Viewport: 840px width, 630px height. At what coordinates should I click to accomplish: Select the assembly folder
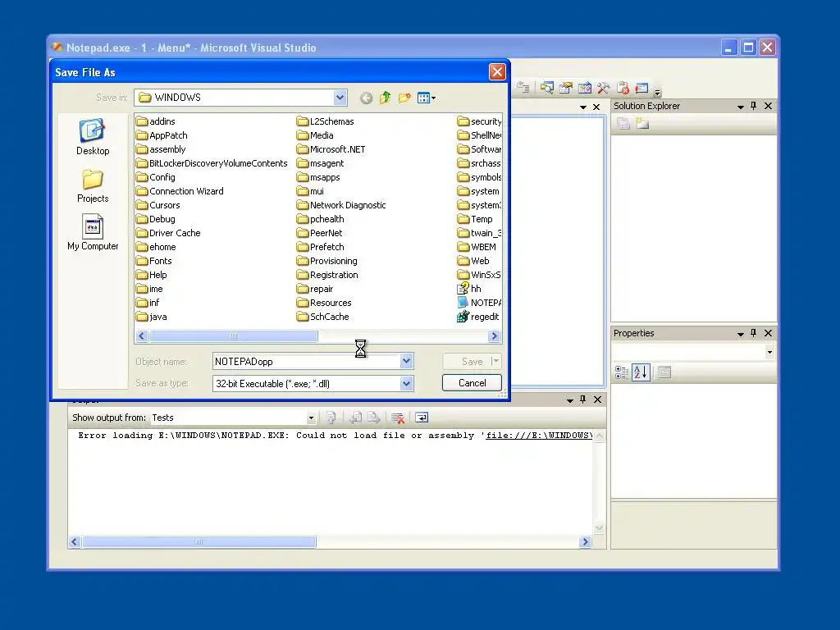point(161,149)
